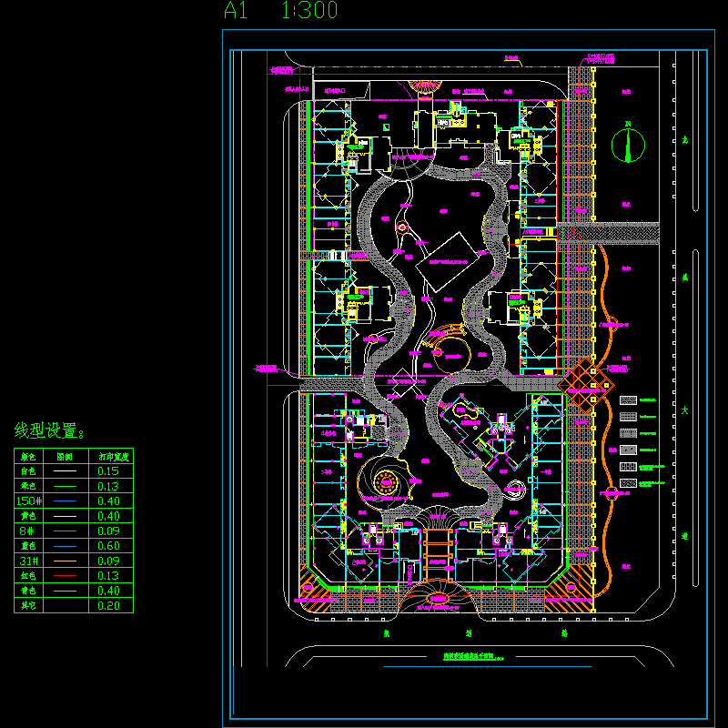Screen dimensions: 728x728
Task: Select the top hatch sample in paving legend
Action: pos(628,400)
